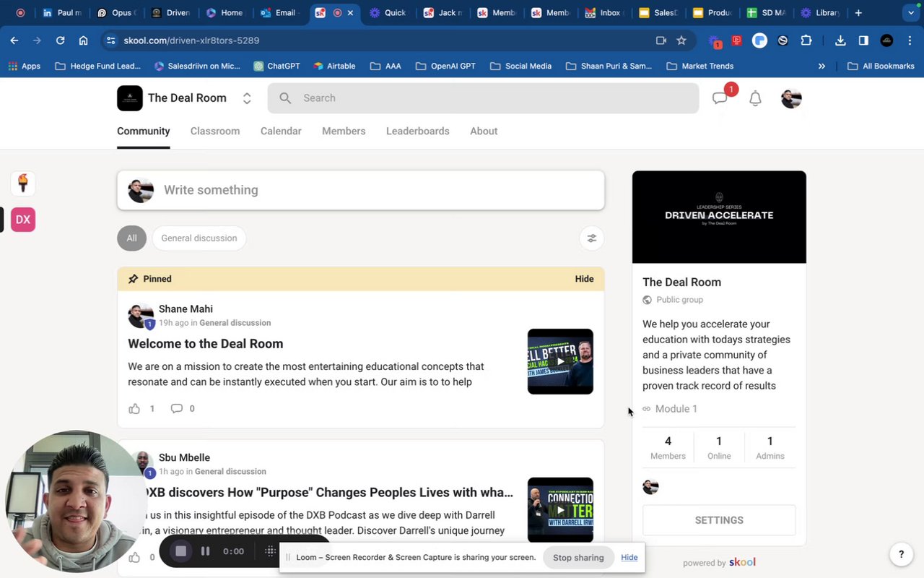Screen dimensions: 924x578
Task: Hide the Pinned posts section
Action: click(585, 279)
